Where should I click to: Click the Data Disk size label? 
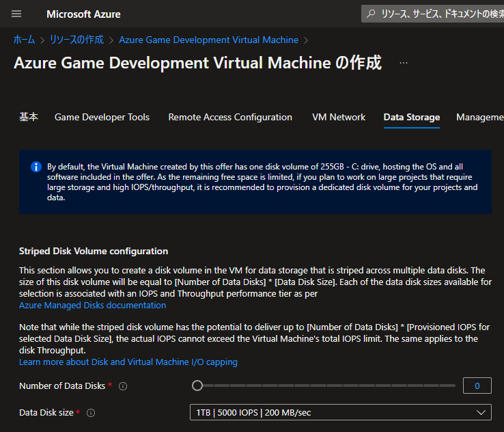coord(46,413)
